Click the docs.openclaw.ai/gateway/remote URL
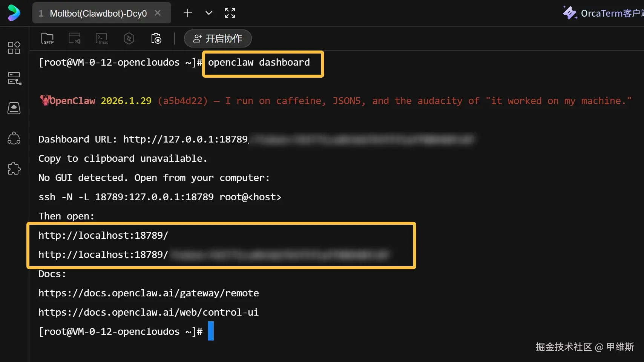The image size is (644, 362). coord(149,293)
